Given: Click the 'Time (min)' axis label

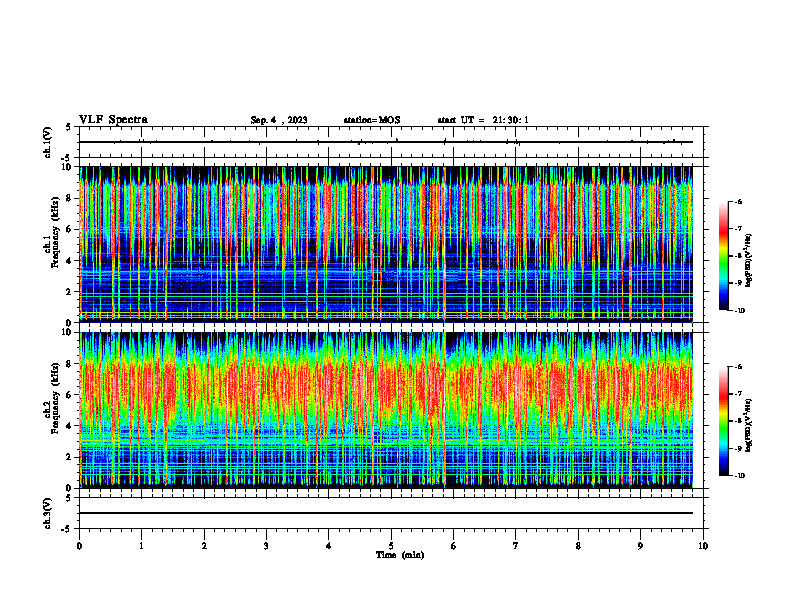Looking at the screenshot, I should (x=400, y=555).
